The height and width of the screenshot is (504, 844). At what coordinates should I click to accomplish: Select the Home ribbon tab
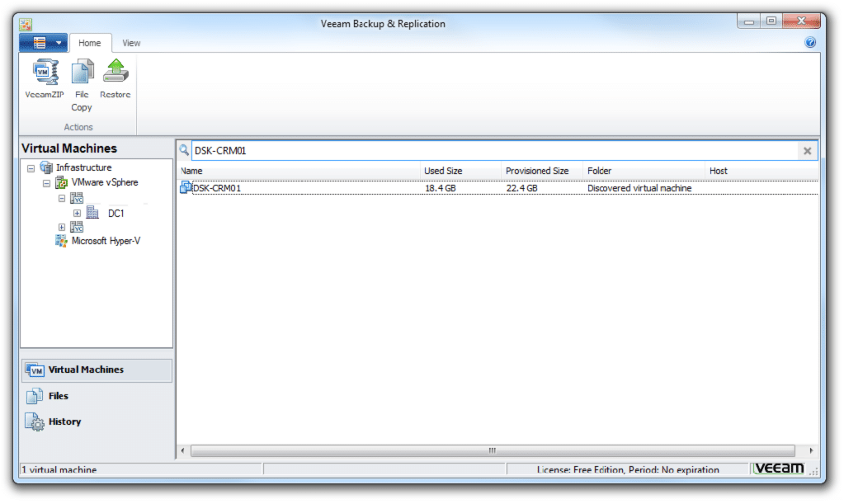pos(90,43)
